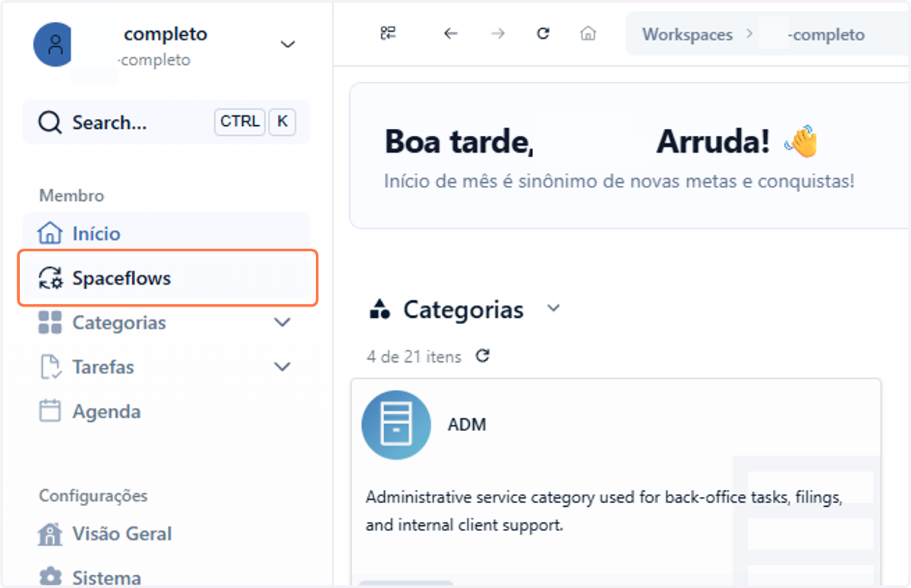Refresh the 4 de 21 itens list
Image resolution: width=911 pixels, height=588 pixels.
coord(482,356)
